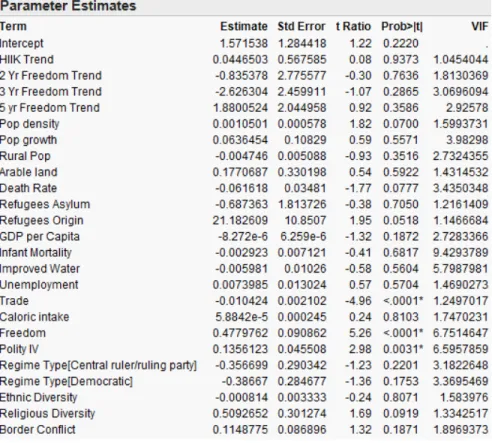Click the Std Error column header
This screenshot has width=492, height=443.
(x=301, y=26)
